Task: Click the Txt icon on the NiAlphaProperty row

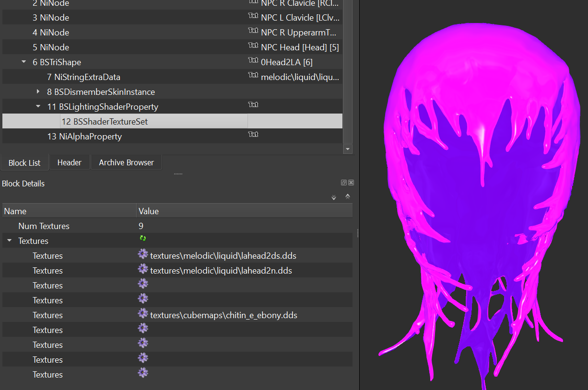Action: [x=253, y=135]
